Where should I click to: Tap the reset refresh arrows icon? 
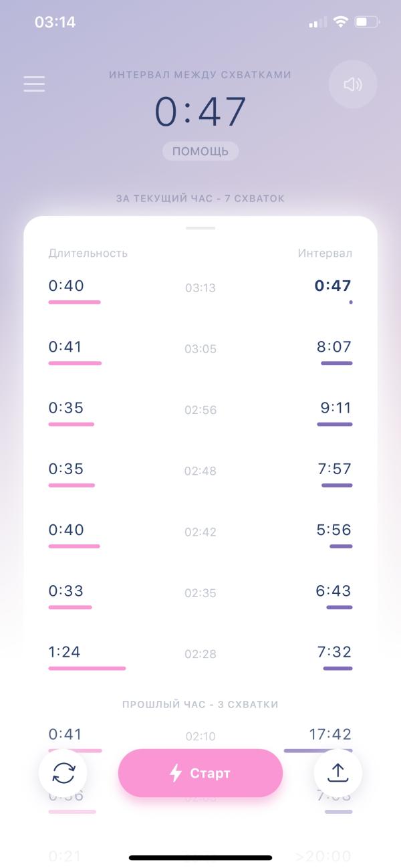coord(63,773)
